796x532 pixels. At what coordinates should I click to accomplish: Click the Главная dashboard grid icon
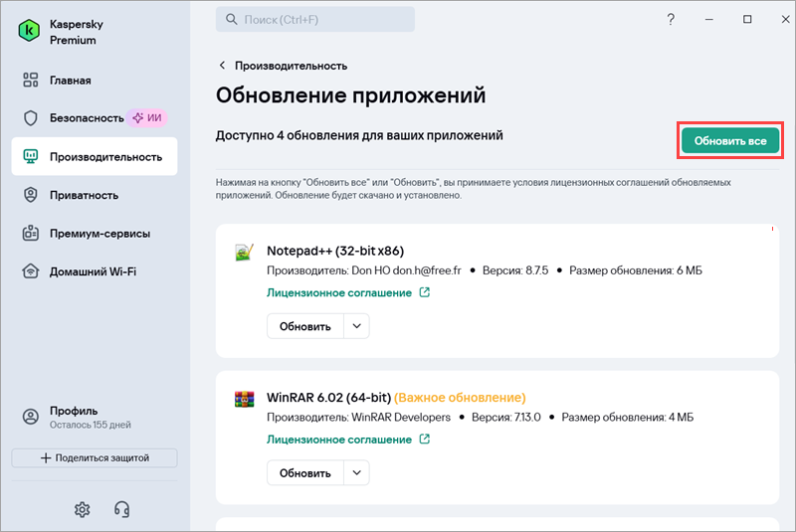tap(31, 81)
